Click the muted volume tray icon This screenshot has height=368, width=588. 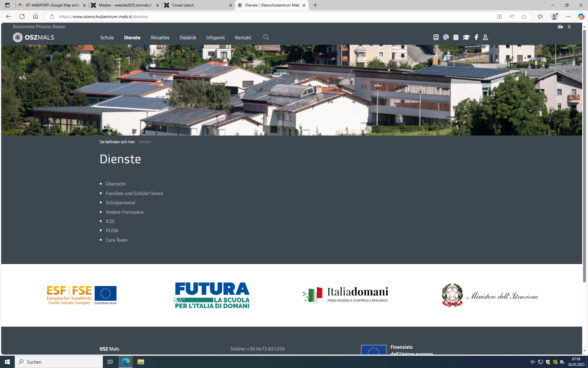click(x=533, y=362)
